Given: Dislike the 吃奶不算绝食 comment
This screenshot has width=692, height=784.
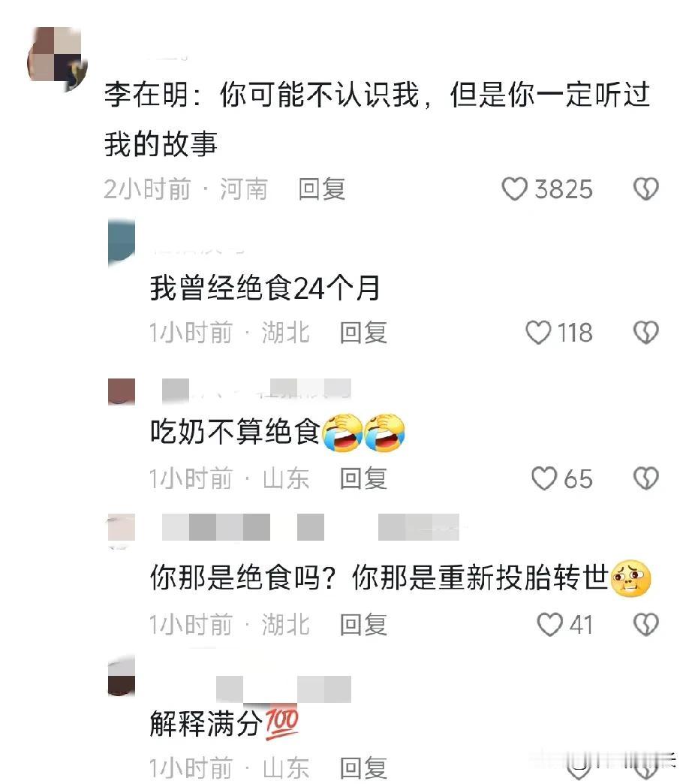Looking at the screenshot, I should click(646, 478).
